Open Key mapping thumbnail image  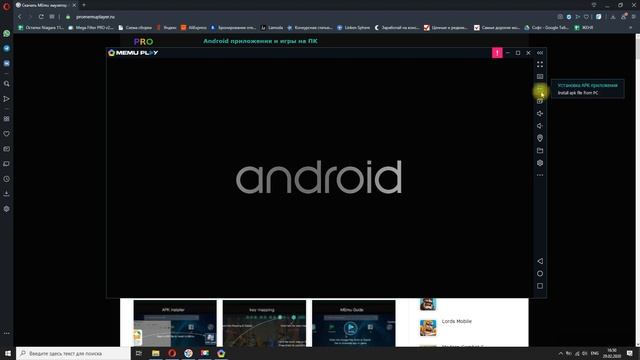264,323
